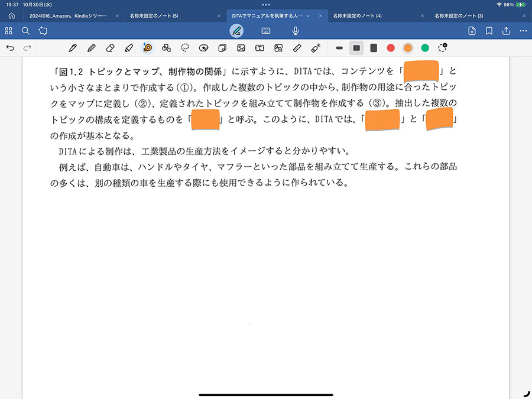
Task: Reveal the tape before と呼ぶ
Action: [205, 120]
